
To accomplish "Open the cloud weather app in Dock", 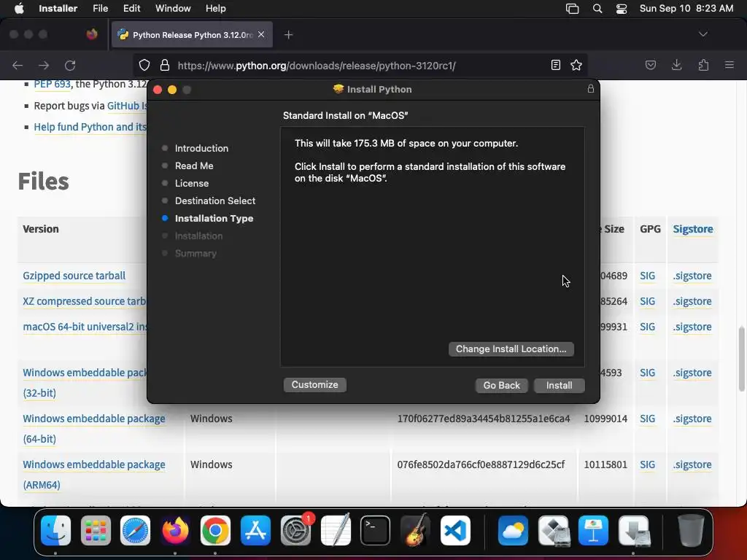I will point(513,531).
